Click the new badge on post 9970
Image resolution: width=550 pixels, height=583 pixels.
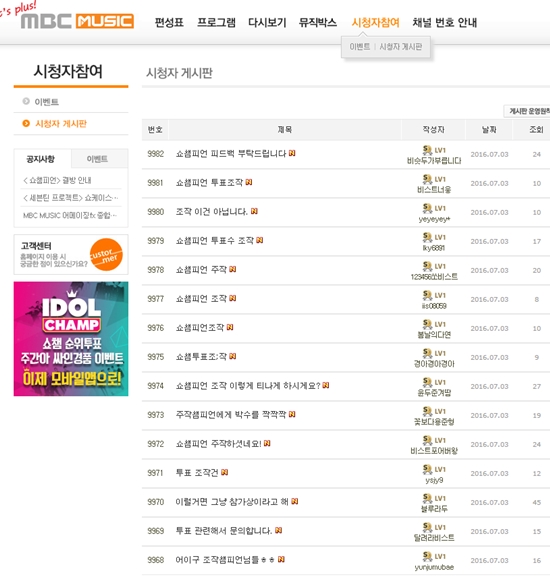295,501
